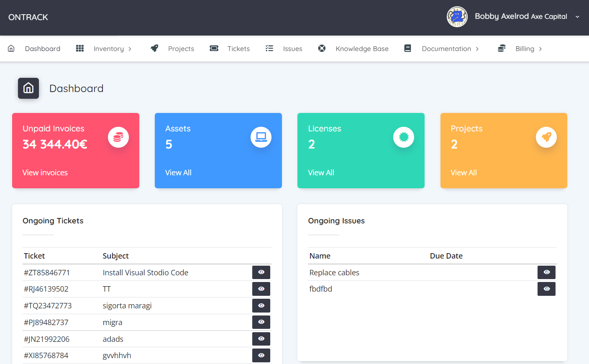The height and width of the screenshot is (364, 589).
Task: Click View All on the Licenses card
Action: (321, 173)
